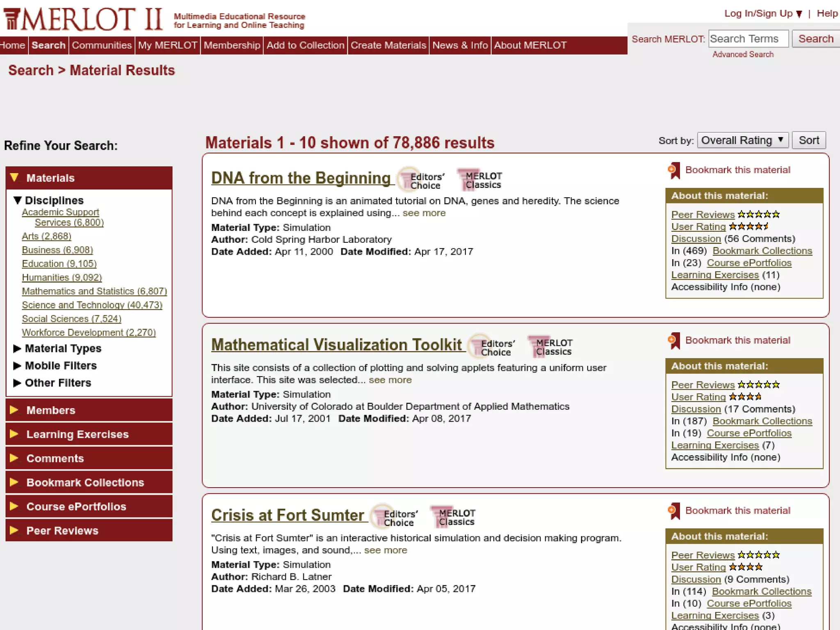The image size is (840, 630).
Task: Open the Advanced Search link
Action: coord(743,54)
